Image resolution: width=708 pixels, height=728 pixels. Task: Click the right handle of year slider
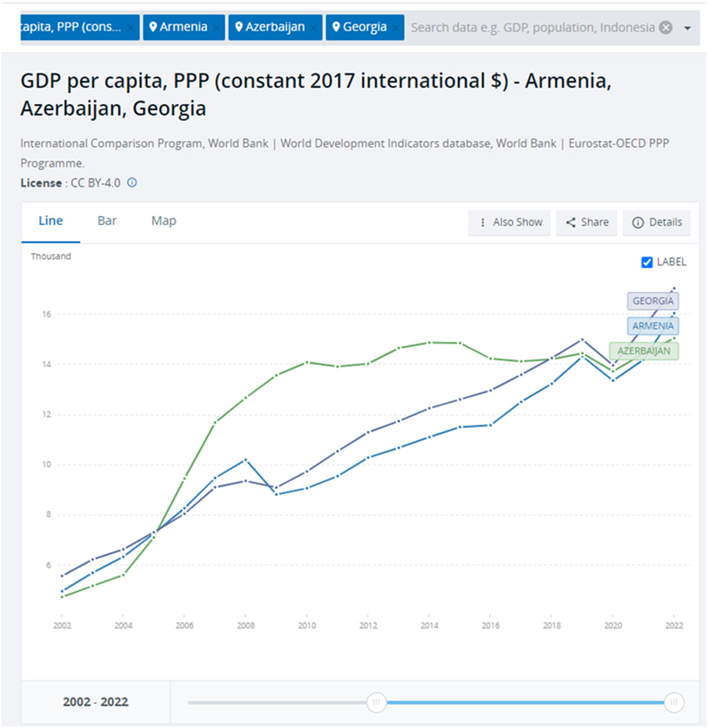coord(675,702)
